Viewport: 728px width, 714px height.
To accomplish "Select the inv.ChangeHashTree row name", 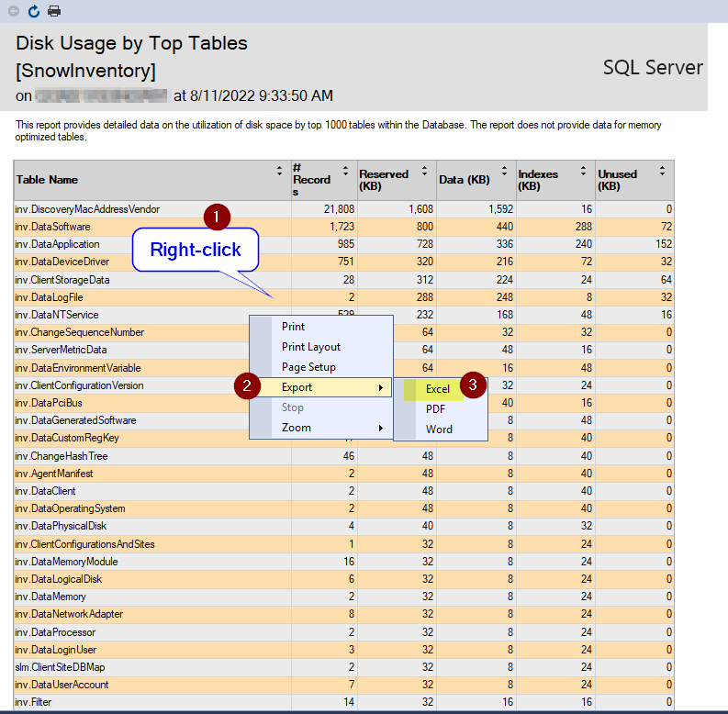I will [x=62, y=456].
